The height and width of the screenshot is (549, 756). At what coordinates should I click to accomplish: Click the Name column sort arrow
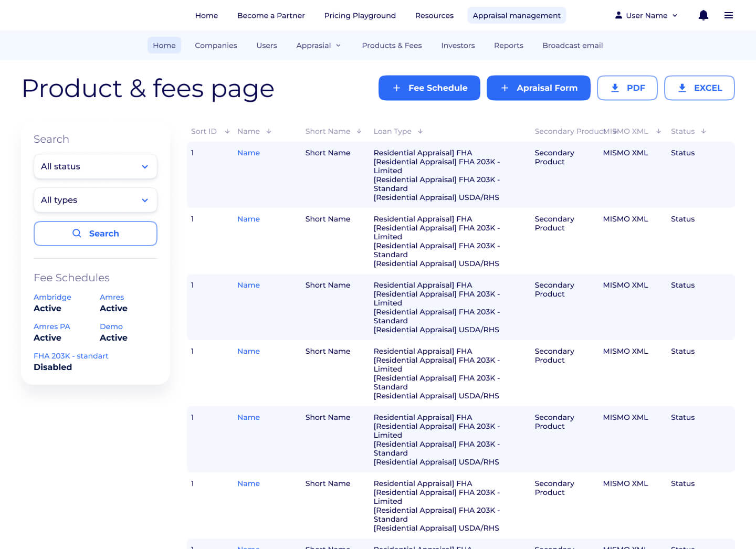coord(269,131)
